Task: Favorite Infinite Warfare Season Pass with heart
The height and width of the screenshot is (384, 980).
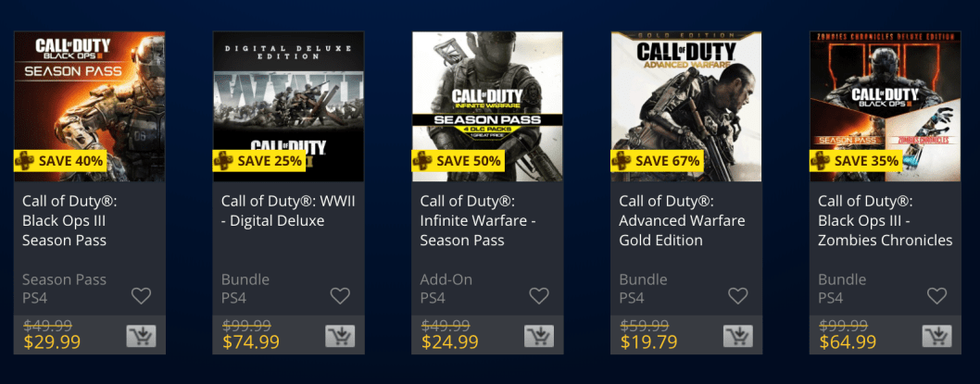Action: click(539, 296)
